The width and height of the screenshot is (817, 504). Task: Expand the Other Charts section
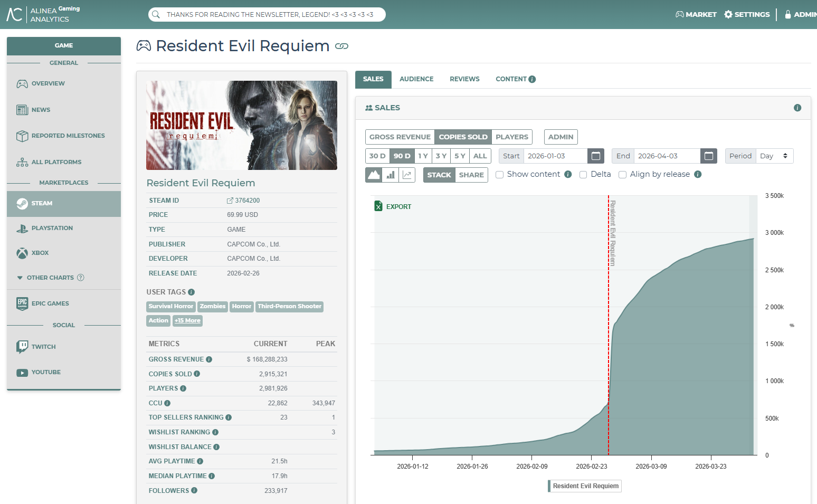(51, 278)
